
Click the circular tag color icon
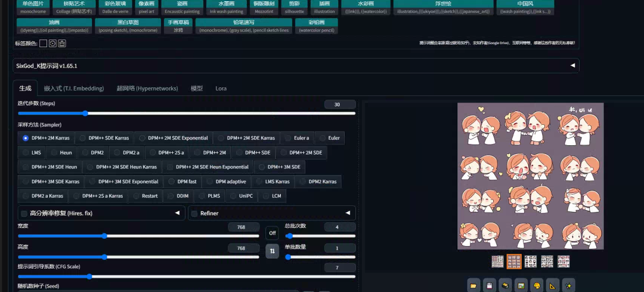[x=52, y=43]
